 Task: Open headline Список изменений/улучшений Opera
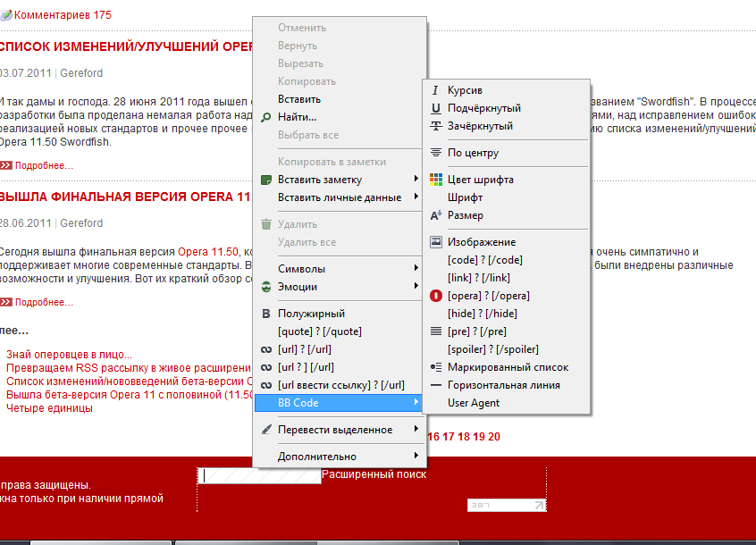point(126,46)
